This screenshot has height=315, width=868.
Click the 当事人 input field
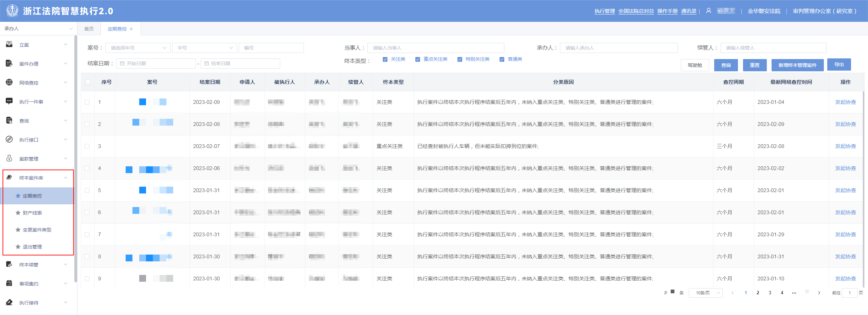436,48
